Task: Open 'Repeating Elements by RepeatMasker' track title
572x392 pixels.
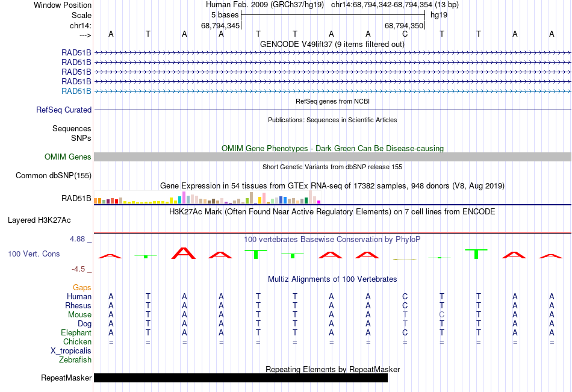Action: [333, 369]
